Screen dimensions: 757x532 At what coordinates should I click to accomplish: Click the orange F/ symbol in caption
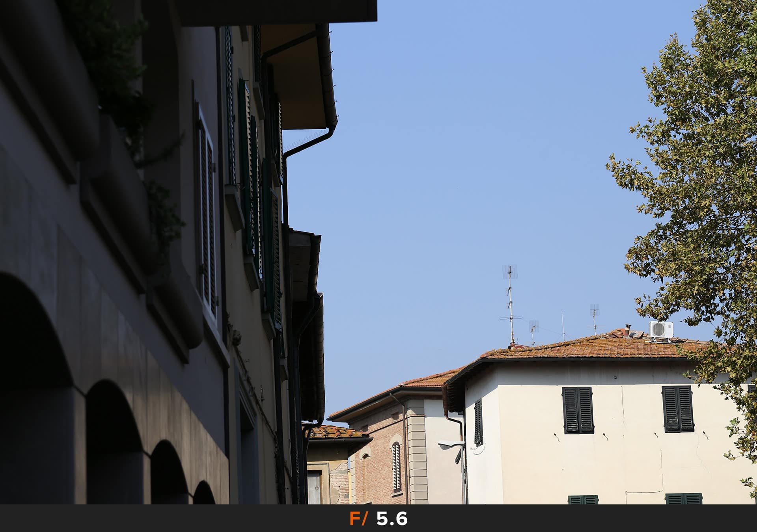tap(358, 519)
